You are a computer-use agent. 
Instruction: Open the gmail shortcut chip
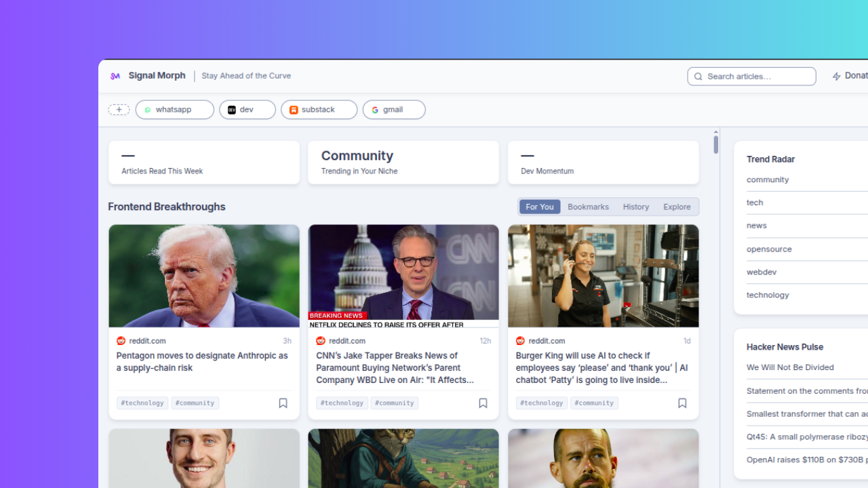pos(394,110)
